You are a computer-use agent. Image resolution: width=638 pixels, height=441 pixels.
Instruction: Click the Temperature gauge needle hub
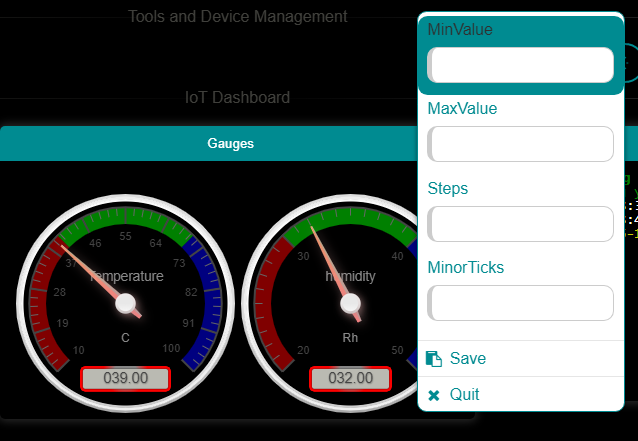[x=125, y=303]
